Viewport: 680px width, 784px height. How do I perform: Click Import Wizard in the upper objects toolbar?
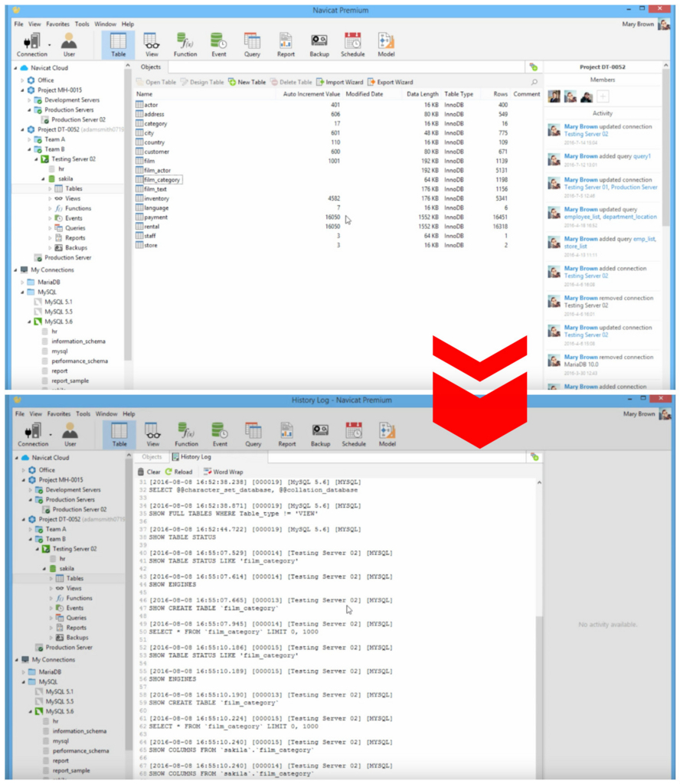(340, 82)
